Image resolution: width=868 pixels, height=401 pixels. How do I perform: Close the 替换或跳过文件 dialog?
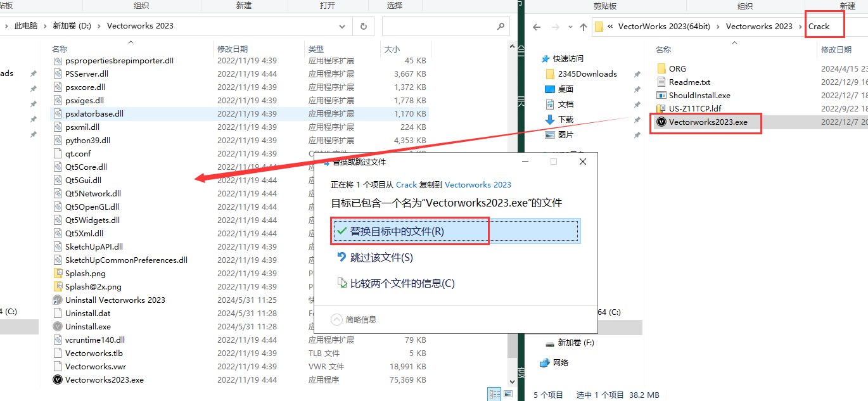click(x=583, y=162)
